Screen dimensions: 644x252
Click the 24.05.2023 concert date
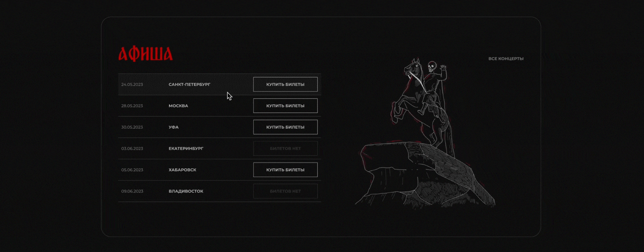click(x=132, y=84)
